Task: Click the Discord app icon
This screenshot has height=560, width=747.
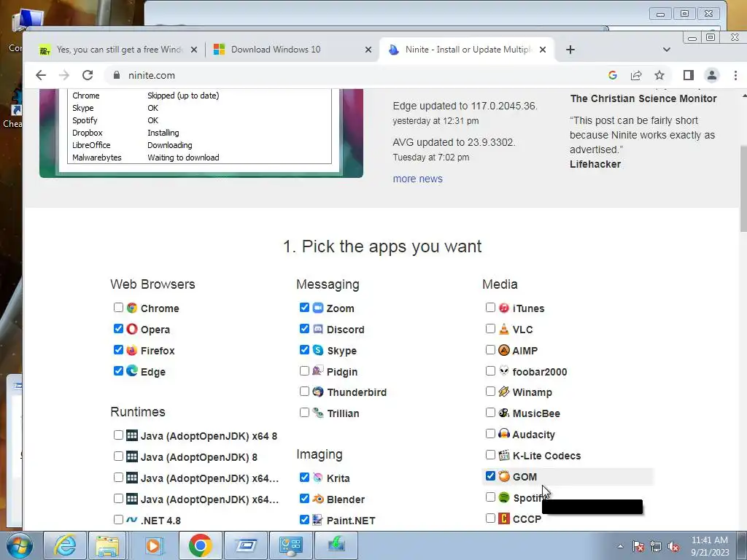Action: [318, 329]
